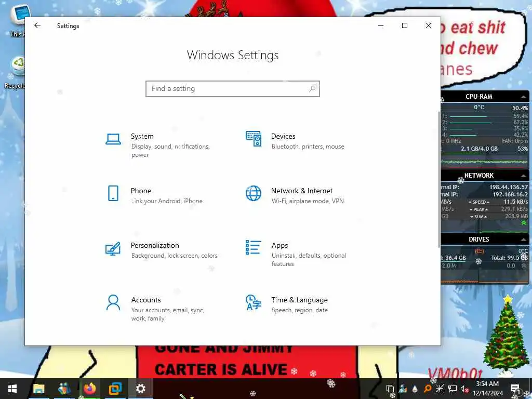The width and height of the screenshot is (532, 399).
Task: Click 'Bluetooth, printers, mouse' description
Action: pyautogui.click(x=308, y=147)
